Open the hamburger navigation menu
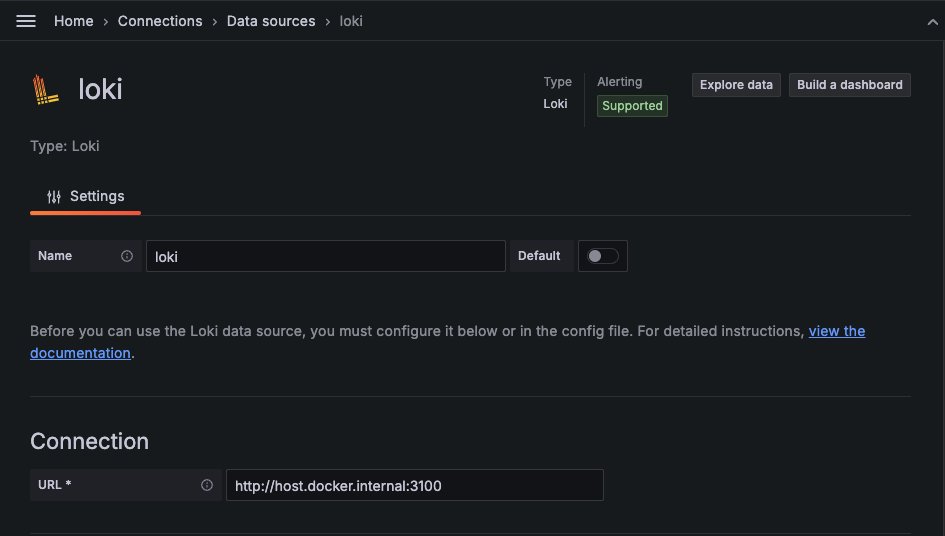This screenshot has width=945, height=536. click(x=26, y=21)
